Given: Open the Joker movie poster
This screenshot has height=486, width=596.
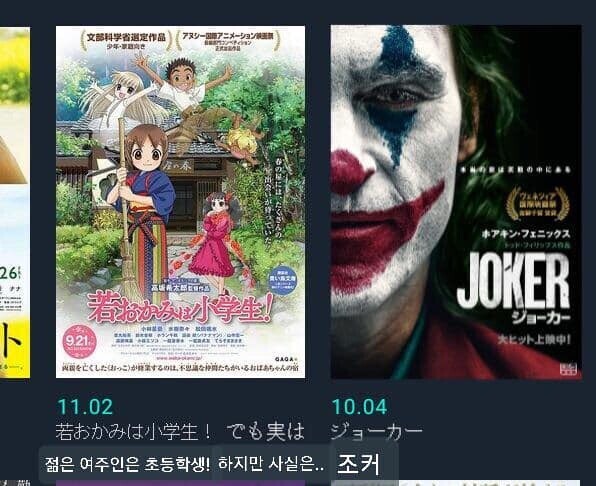Looking at the screenshot, I should pyautogui.click(x=456, y=202).
